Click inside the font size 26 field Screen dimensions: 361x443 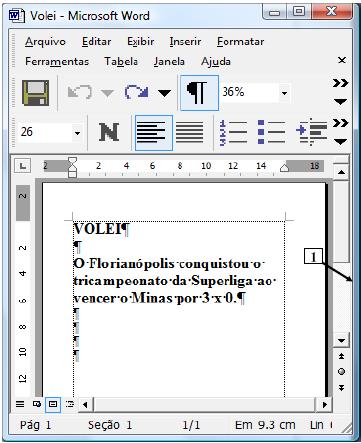point(45,132)
